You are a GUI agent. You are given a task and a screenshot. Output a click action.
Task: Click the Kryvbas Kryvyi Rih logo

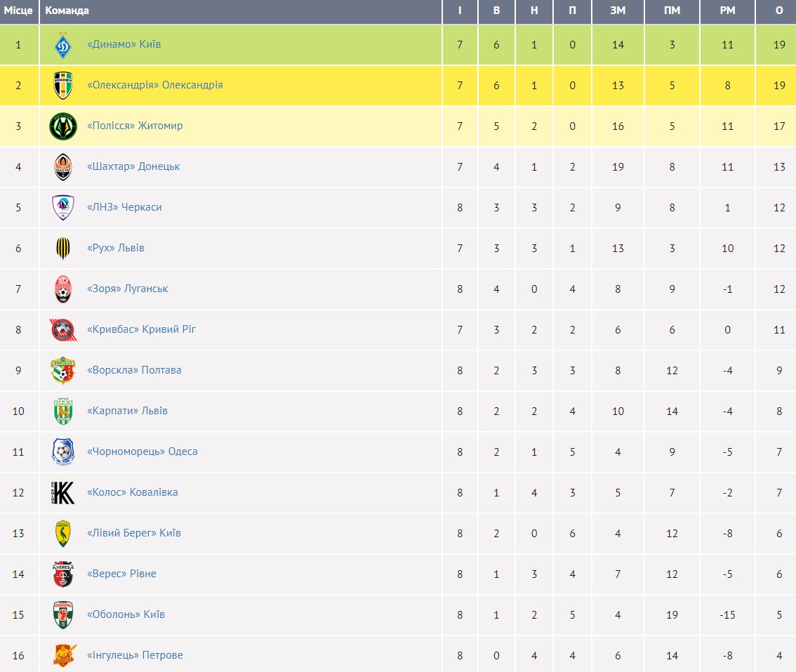63,330
